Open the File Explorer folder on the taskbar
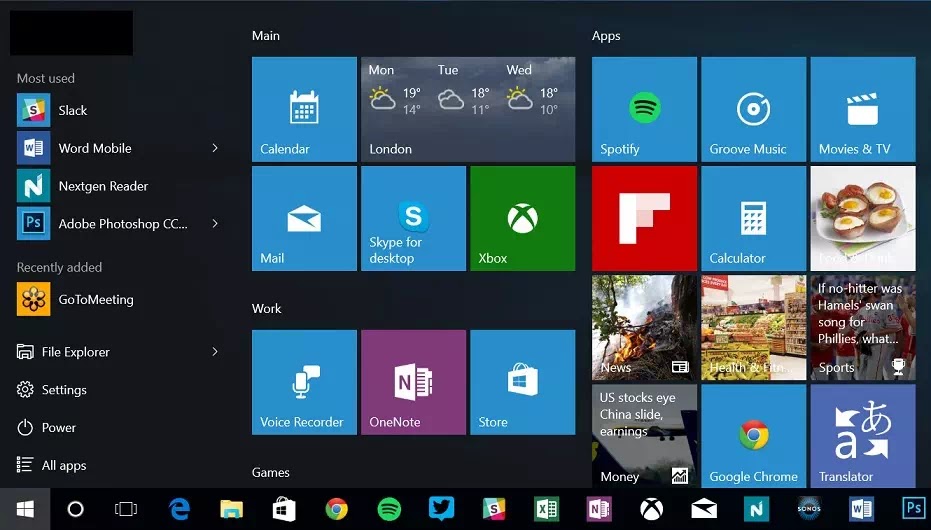The image size is (931, 530). [232, 509]
